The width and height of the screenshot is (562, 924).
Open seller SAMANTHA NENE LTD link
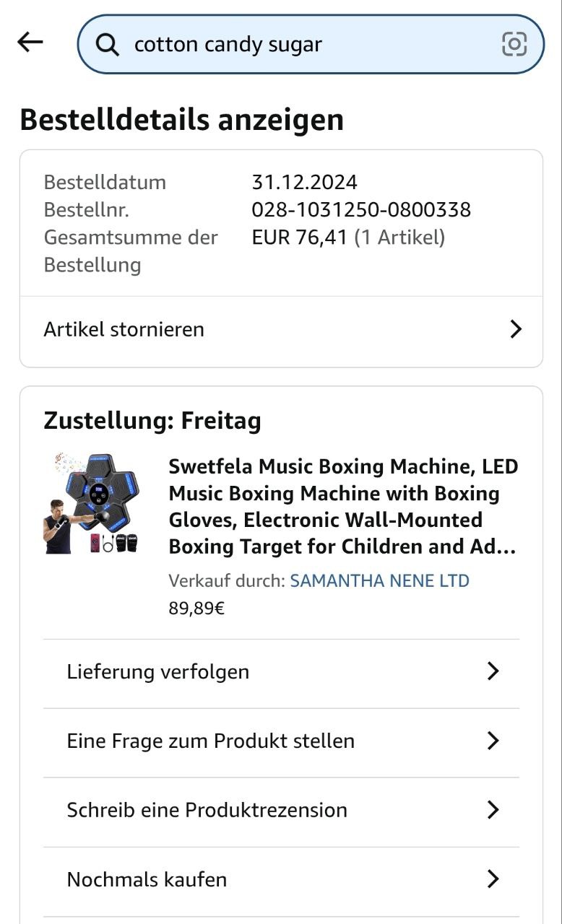379,580
